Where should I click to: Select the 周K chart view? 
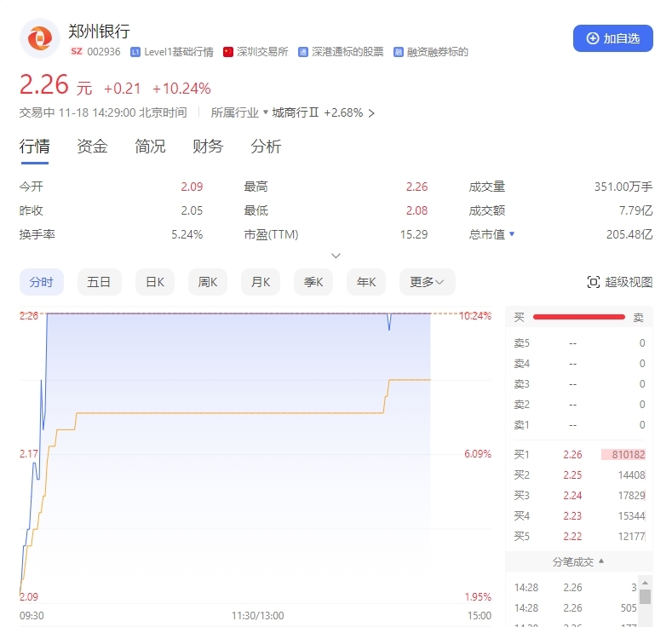208,282
